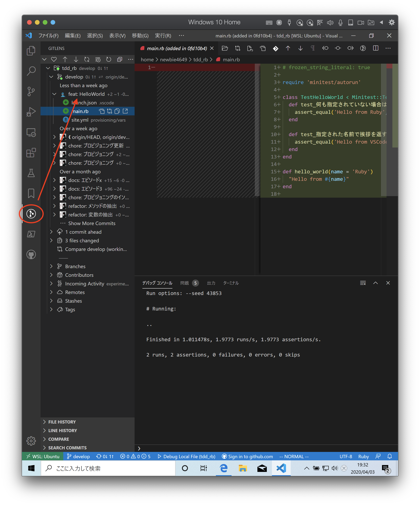The image size is (420, 505).
Task: Open the 実行(R) menu
Action: point(163,36)
